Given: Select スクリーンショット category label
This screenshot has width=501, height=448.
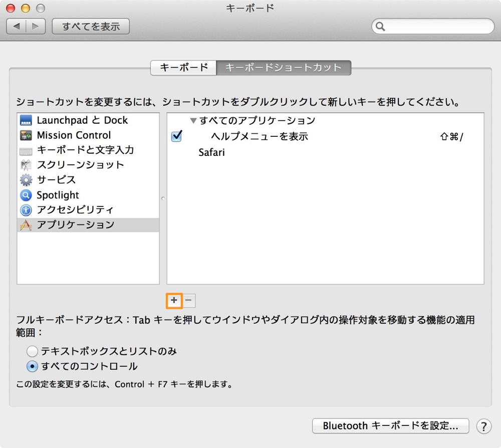Looking at the screenshot, I should point(80,165).
